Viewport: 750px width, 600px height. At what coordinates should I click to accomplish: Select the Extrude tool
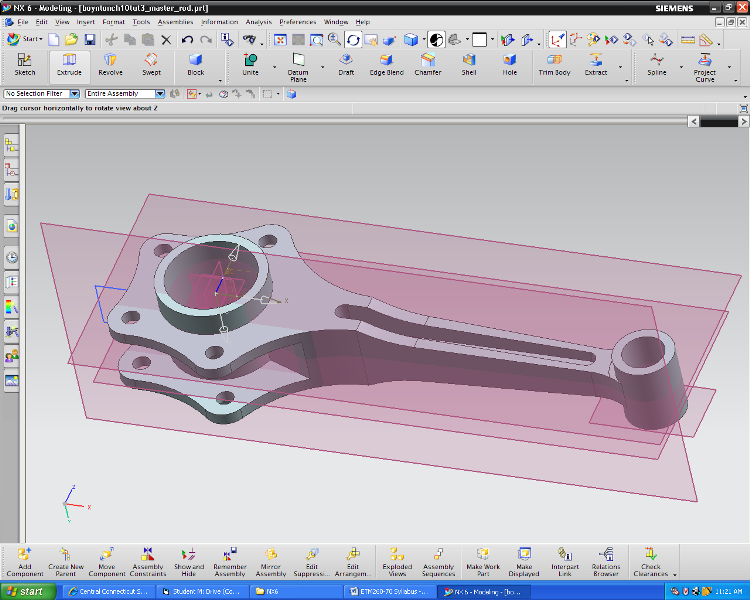click(x=69, y=65)
